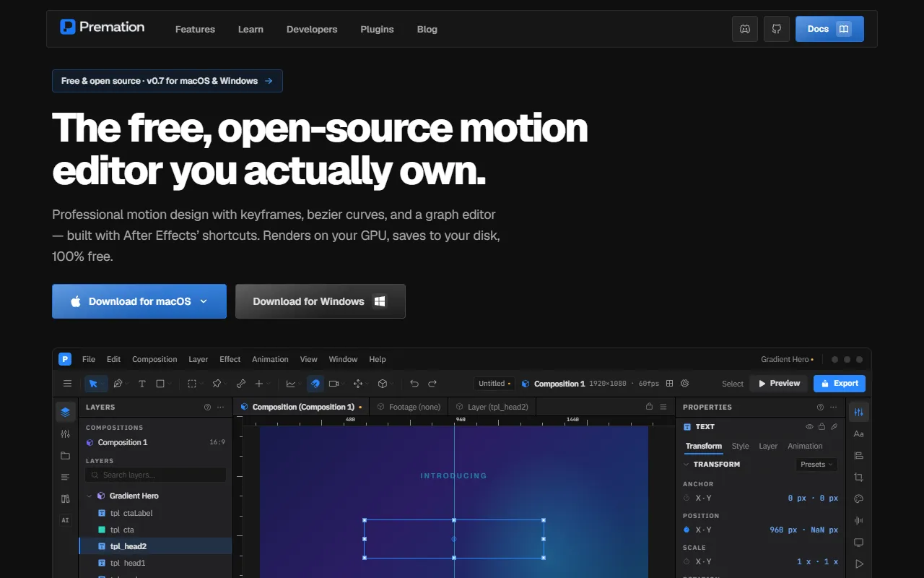The width and height of the screenshot is (924, 578).
Task: Select the Bone tool in toolbar
Action: [241, 384]
